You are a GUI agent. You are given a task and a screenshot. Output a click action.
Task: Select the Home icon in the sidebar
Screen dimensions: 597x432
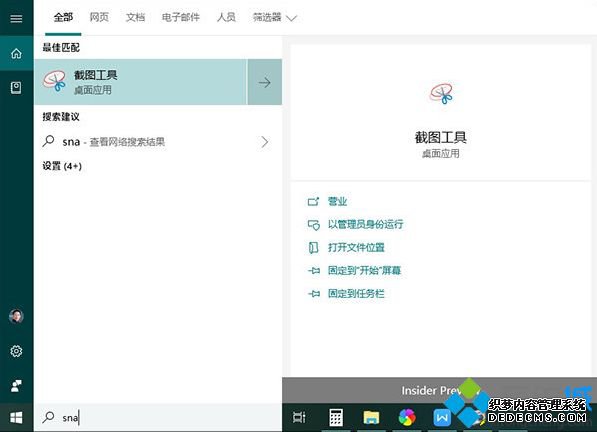16,53
